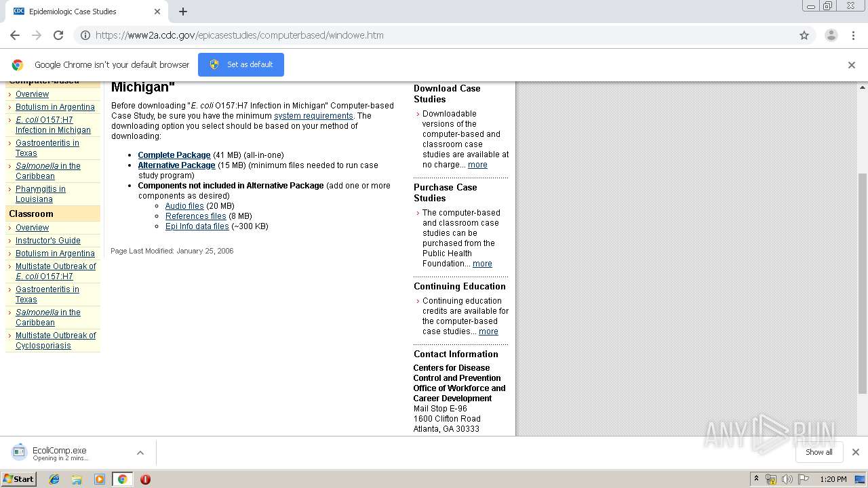Viewport: 868px width, 488px height.
Task: Click Show Desktop button at taskbar end
Action: click(x=861, y=479)
